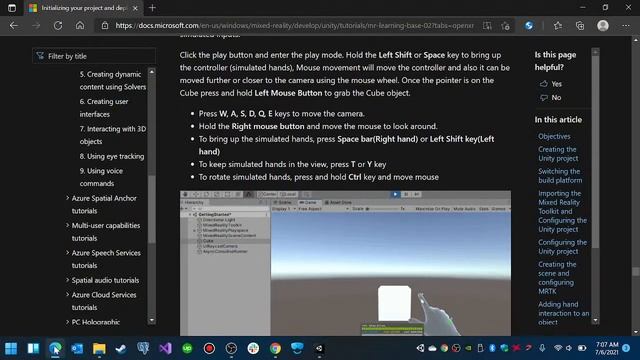Open the clock showing 7:07 AM
Viewport: 640px width, 360px height.
point(607,348)
